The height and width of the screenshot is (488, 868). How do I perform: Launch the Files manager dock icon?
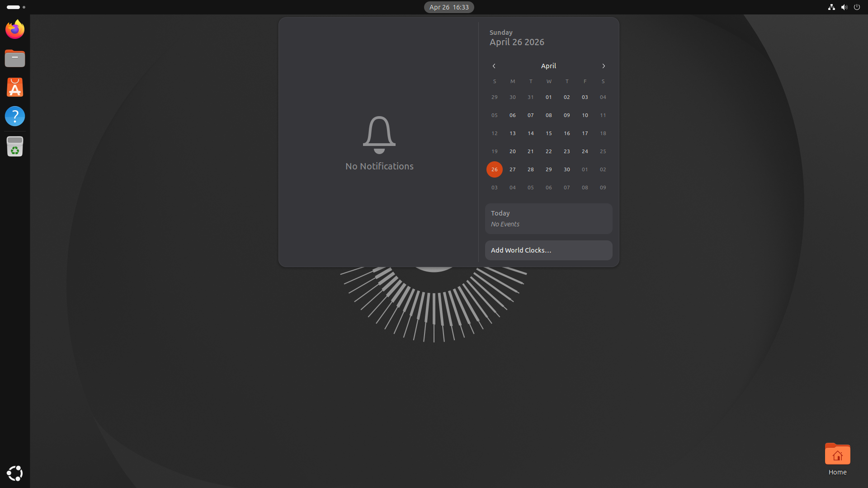pyautogui.click(x=15, y=58)
